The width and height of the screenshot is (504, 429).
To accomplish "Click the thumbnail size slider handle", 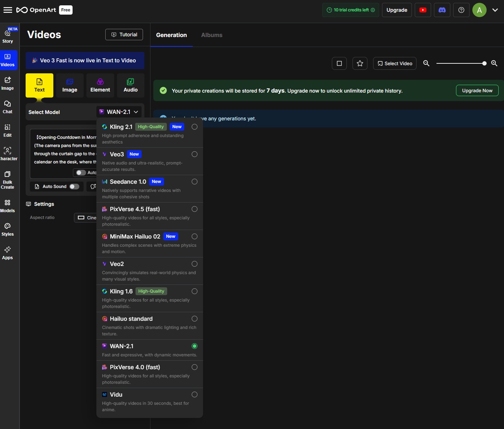I will [484, 63].
